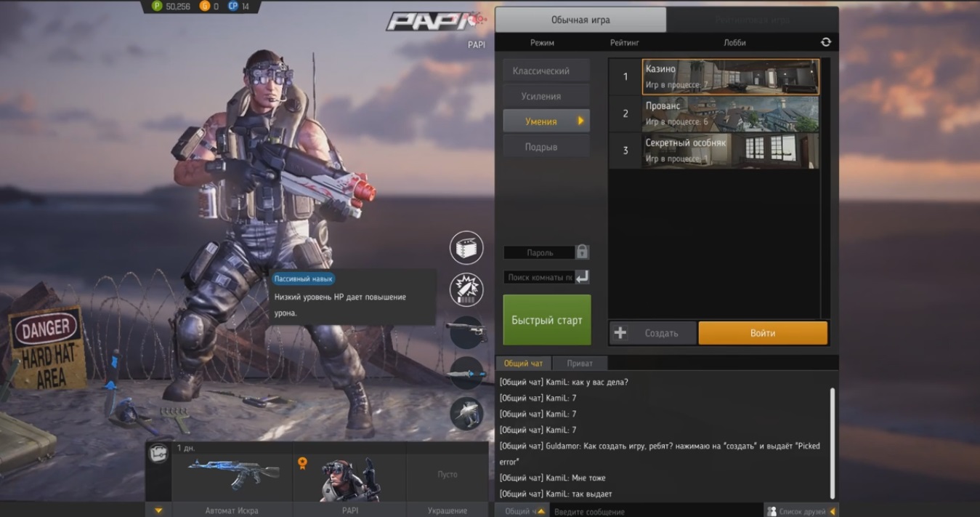Select the bullet burst skill icon

tap(466, 291)
